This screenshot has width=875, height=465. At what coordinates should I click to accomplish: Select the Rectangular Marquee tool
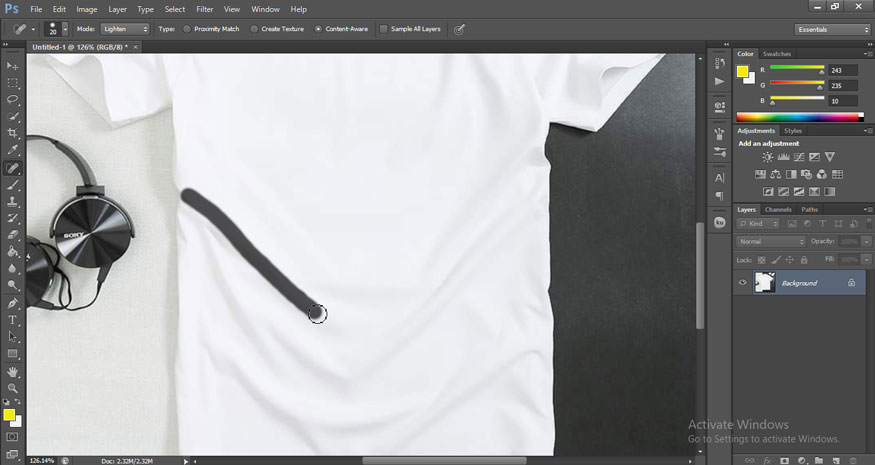pyautogui.click(x=12, y=83)
